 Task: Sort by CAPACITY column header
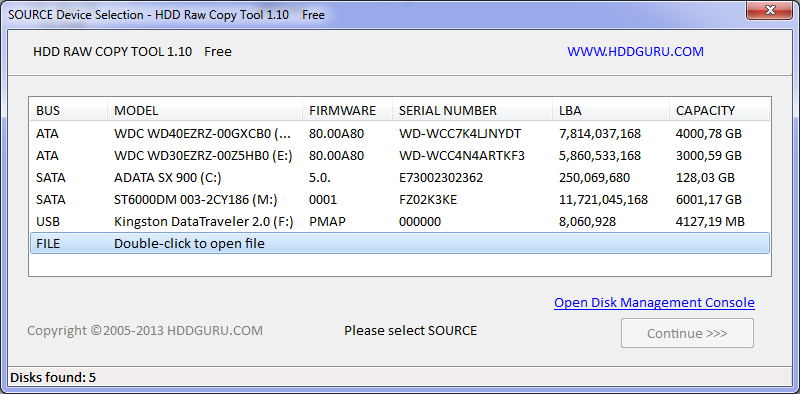pos(719,110)
